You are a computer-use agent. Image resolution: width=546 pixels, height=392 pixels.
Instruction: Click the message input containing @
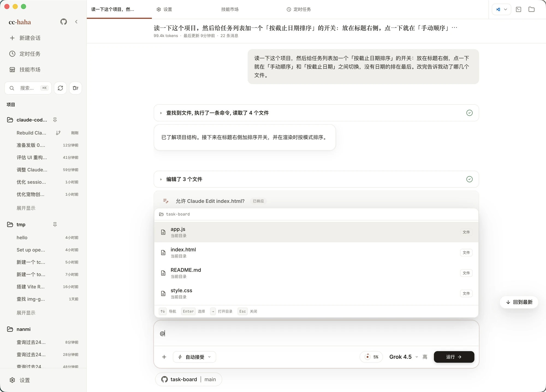[x=316, y=333]
